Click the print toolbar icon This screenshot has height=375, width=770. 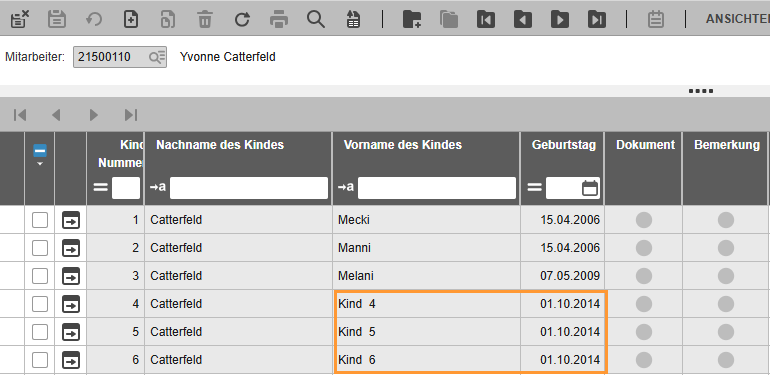[279, 19]
